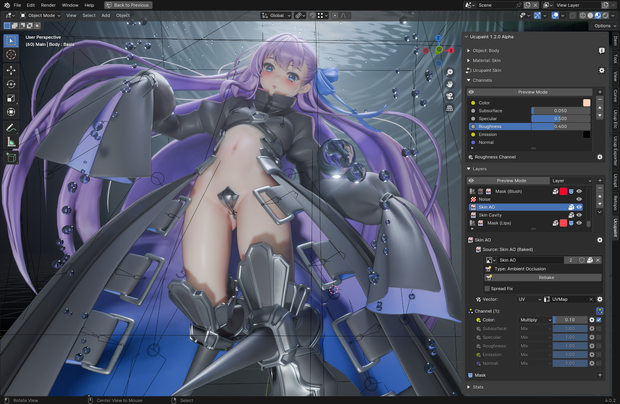
Task: Open the Render menu
Action: pyautogui.click(x=48, y=5)
